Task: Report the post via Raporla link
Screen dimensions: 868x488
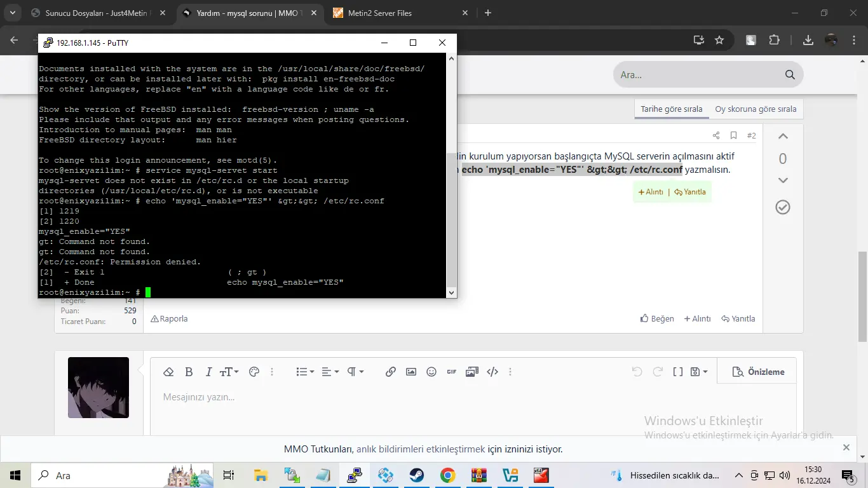Action: (169, 318)
